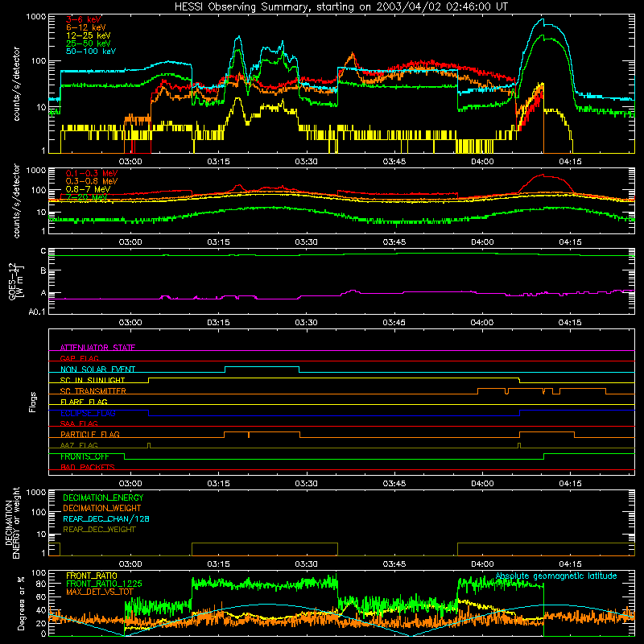The width and height of the screenshot is (644, 644).
Task: Select the yellow FRONT_RATIO legend label
Action: pos(92,576)
